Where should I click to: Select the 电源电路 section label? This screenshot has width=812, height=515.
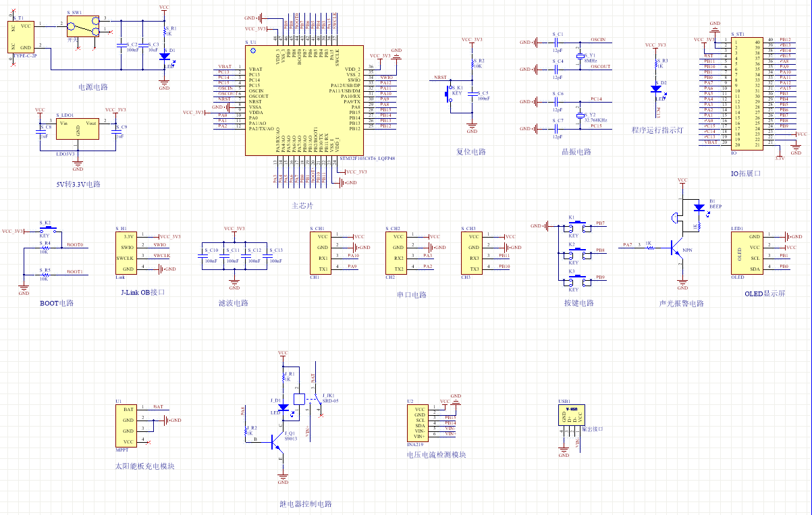pyautogui.click(x=93, y=87)
